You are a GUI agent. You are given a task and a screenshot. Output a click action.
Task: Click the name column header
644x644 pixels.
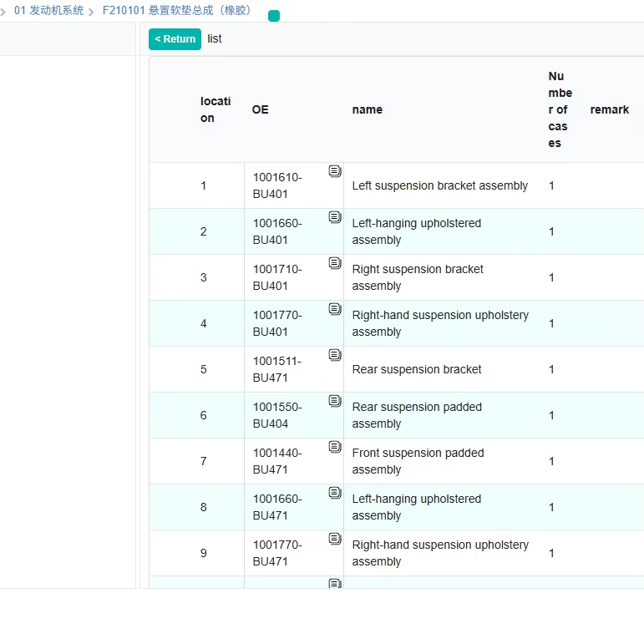pyautogui.click(x=367, y=109)
